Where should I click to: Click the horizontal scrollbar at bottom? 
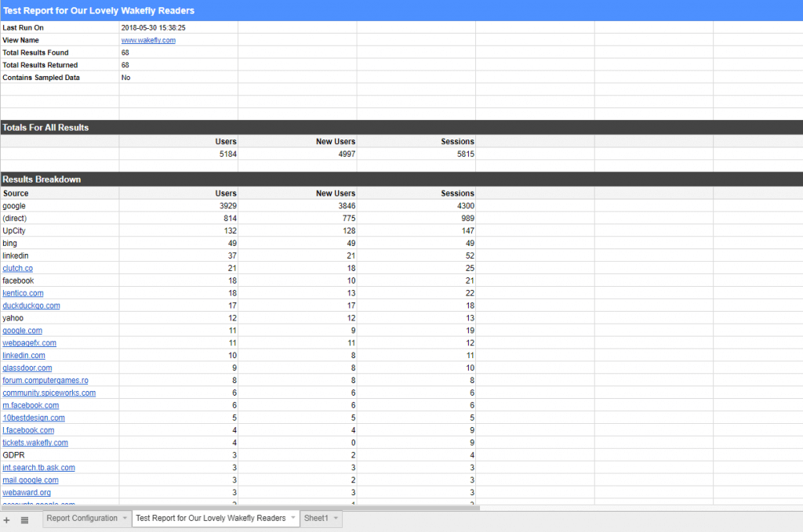tap(240, 508)
